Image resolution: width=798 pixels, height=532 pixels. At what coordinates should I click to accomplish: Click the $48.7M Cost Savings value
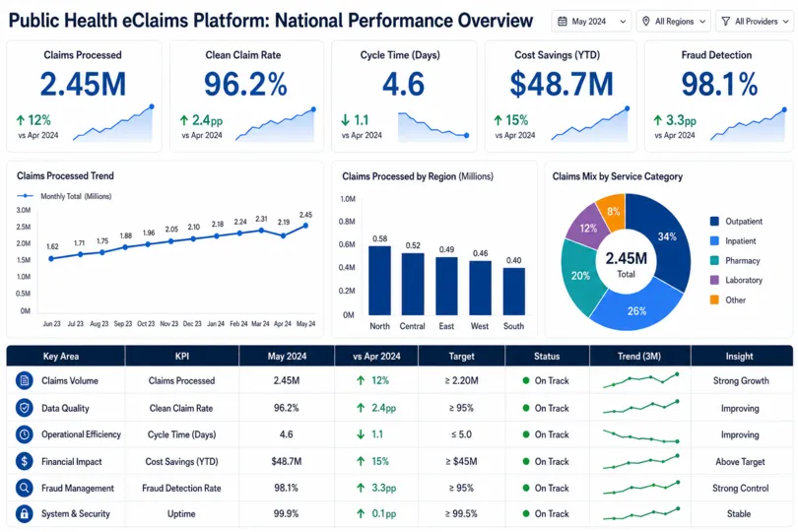562,84
